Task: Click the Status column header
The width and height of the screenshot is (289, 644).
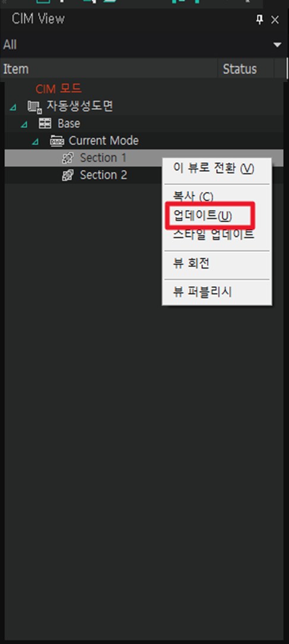Action: [x=246, y=69]
